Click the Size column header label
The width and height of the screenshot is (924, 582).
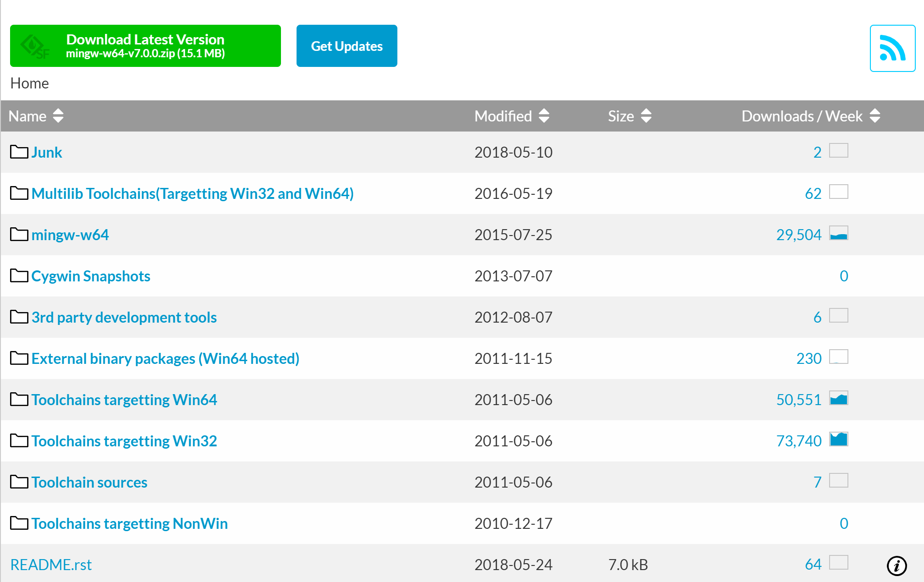[x=621, y=116]
